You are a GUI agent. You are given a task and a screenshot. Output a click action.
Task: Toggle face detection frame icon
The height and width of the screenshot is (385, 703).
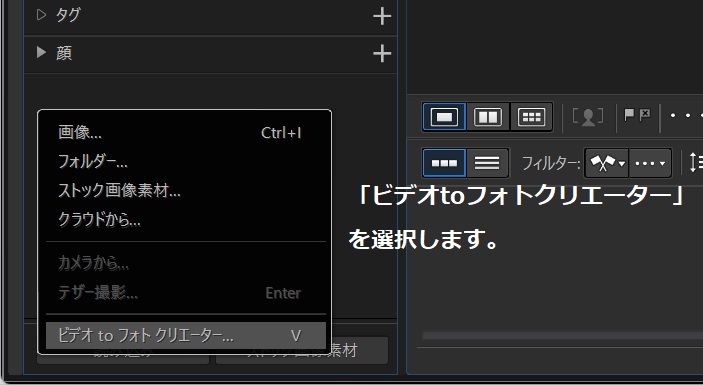pyautogui.click(x=588, y=117)
